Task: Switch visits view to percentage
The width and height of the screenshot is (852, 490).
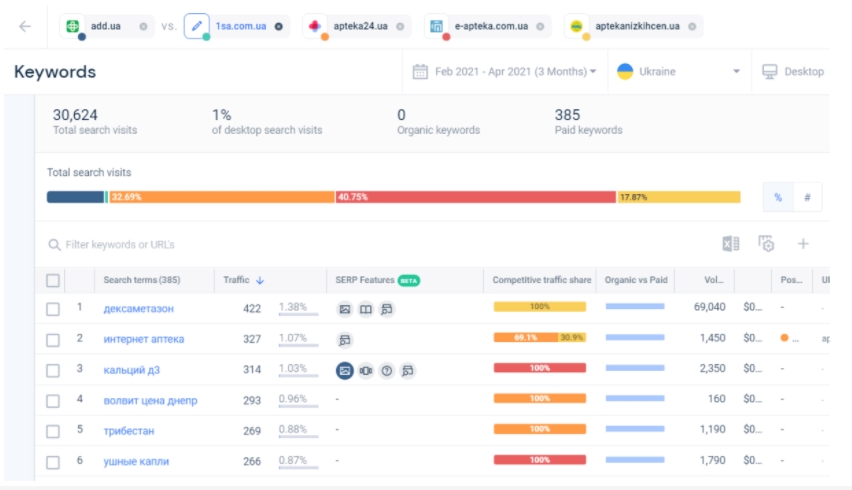Action: (778, 198)
